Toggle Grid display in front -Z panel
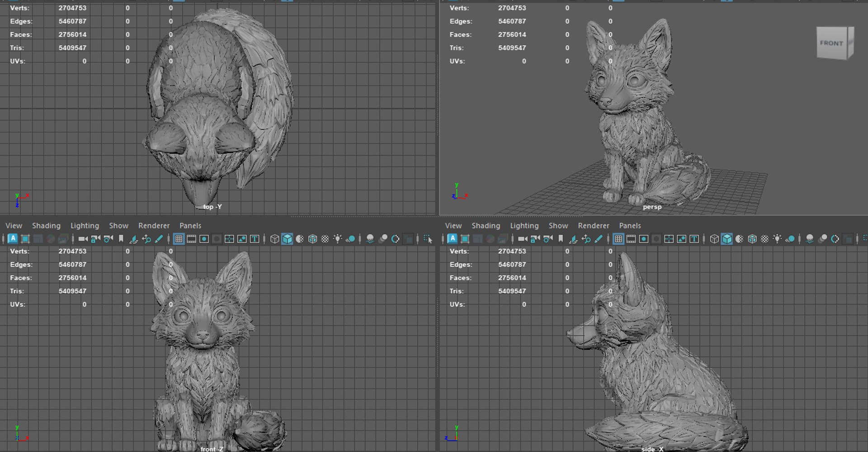 (x=179, y=239)
